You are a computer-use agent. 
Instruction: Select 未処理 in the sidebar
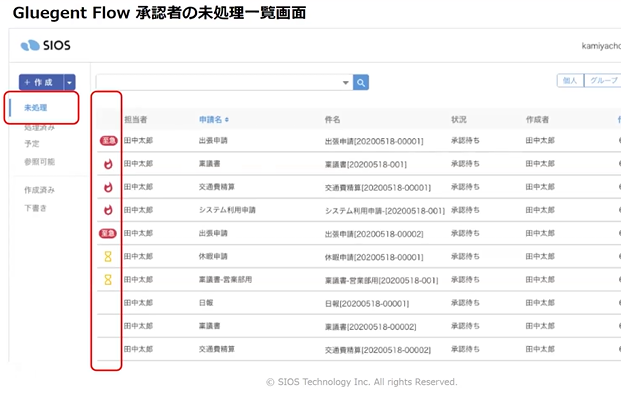(36, 108)
